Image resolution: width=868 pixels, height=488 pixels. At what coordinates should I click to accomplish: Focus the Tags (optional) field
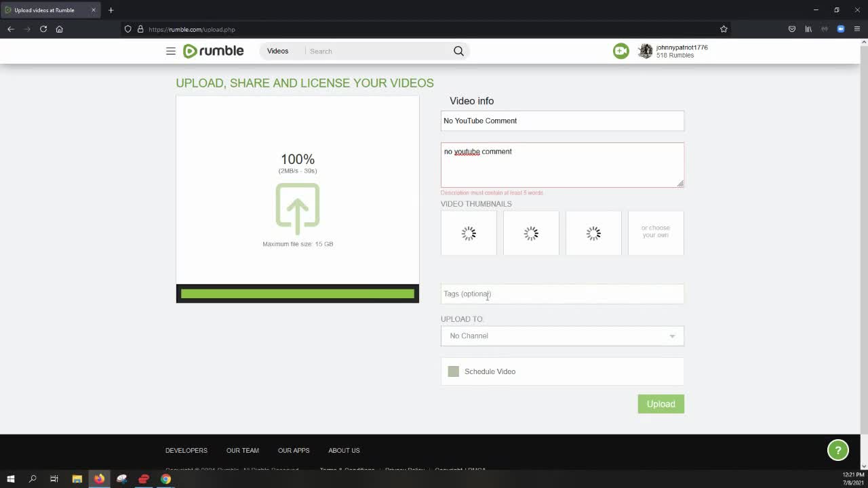point(562,293)
